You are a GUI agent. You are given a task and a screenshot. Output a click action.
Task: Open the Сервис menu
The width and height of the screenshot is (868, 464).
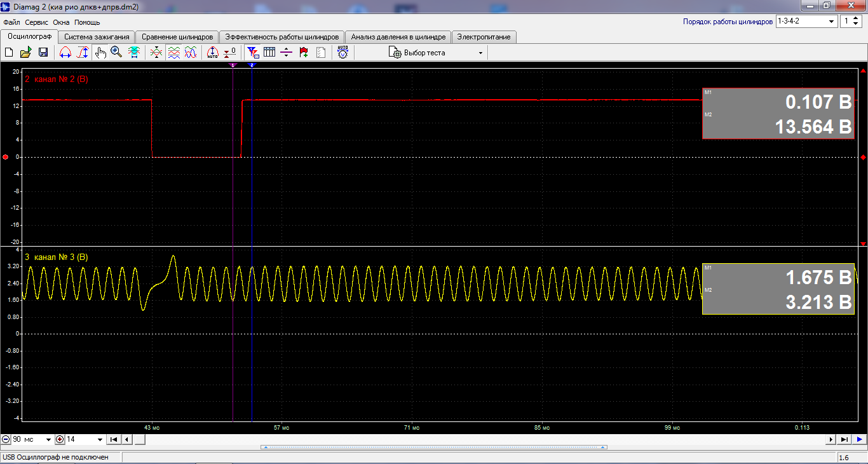tap(37, 22)
